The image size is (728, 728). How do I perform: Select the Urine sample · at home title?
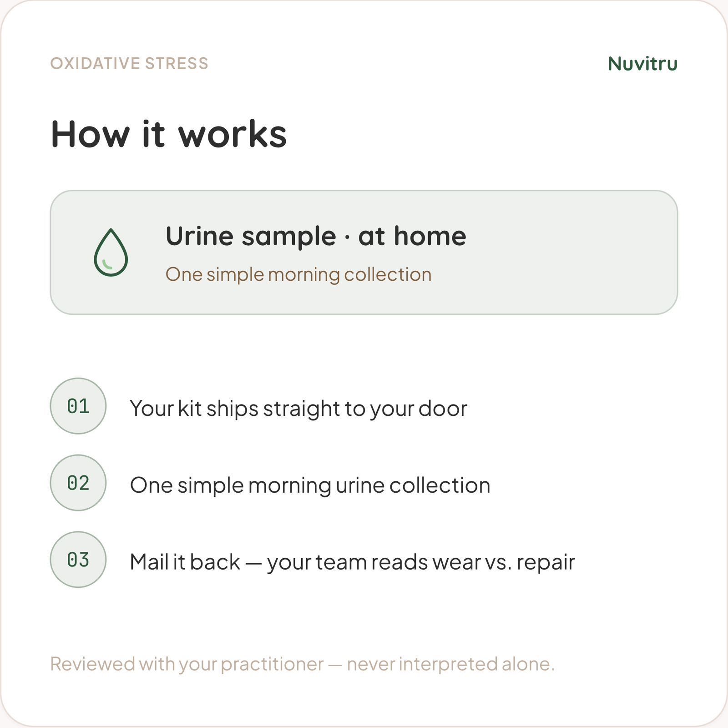(x=316, y=236)
